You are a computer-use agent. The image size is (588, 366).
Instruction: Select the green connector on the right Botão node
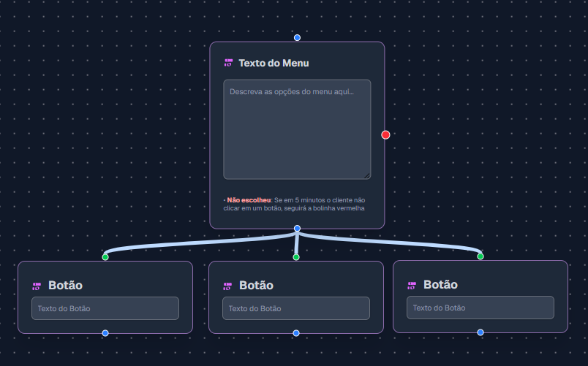pos(480,256)
